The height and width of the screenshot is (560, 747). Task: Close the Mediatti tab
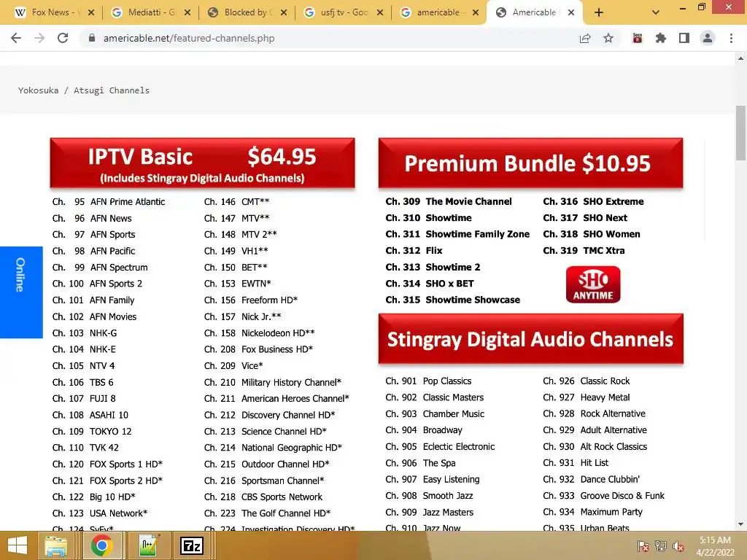tap(187, 13)
